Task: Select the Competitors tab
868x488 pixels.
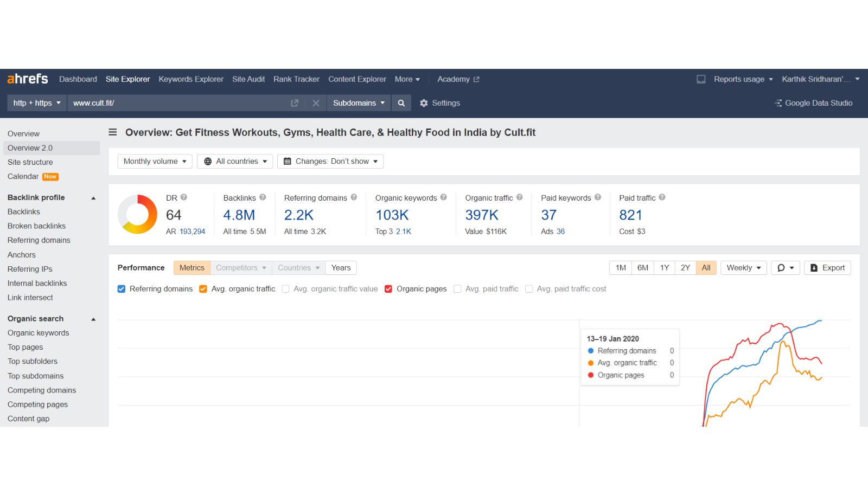Action: (241, 268)
